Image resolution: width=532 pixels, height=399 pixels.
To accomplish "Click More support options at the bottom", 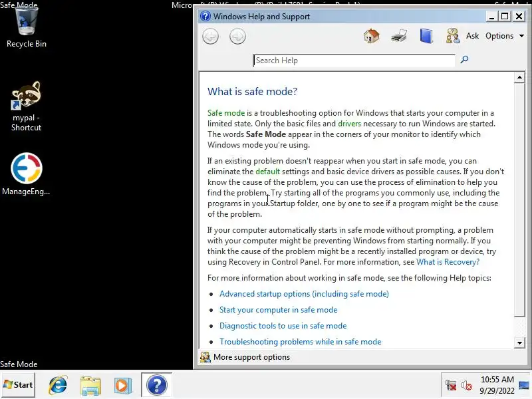I will click(251, 357).
